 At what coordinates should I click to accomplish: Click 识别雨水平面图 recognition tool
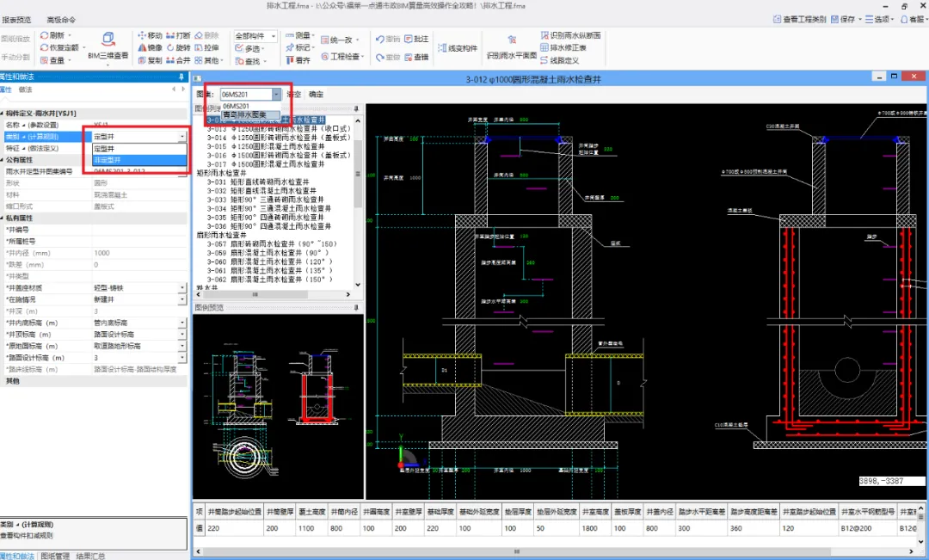512,46
